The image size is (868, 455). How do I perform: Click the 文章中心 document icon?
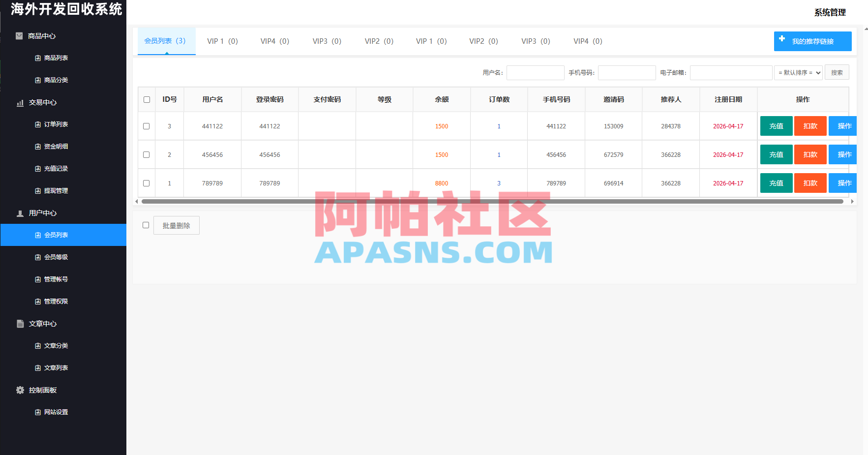[x=20, y=324]
